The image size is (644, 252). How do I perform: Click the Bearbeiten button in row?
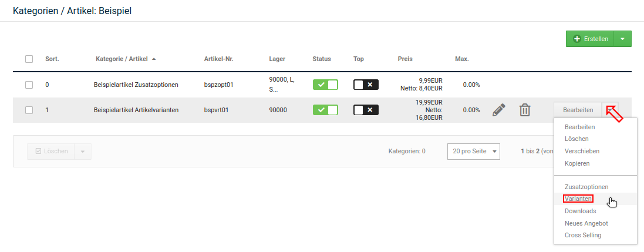click(x=578, y=110)
